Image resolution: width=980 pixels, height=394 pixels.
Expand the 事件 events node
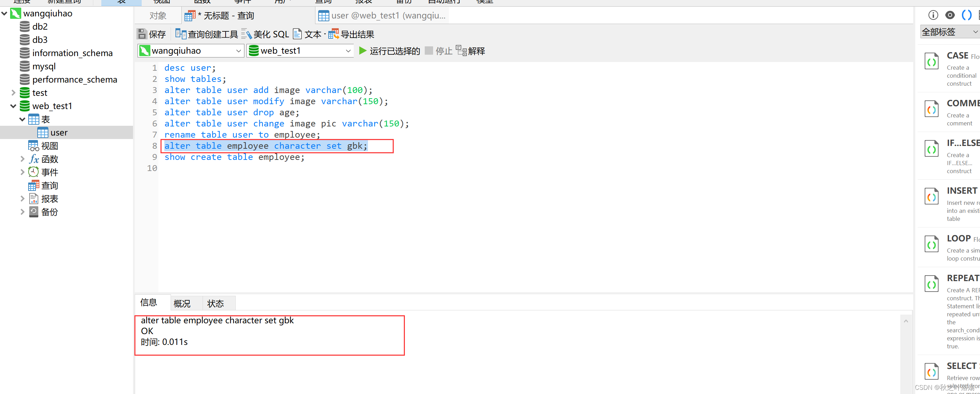[22, 172]
